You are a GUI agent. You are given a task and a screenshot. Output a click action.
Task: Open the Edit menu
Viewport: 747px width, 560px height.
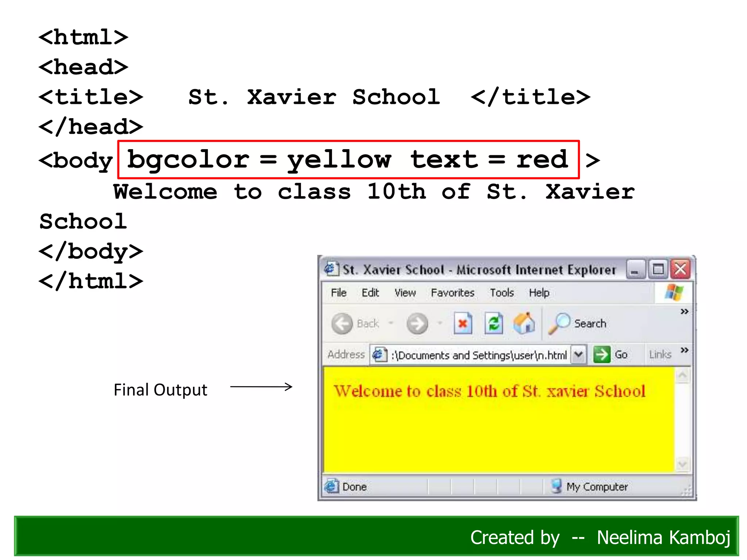(370, 293)
